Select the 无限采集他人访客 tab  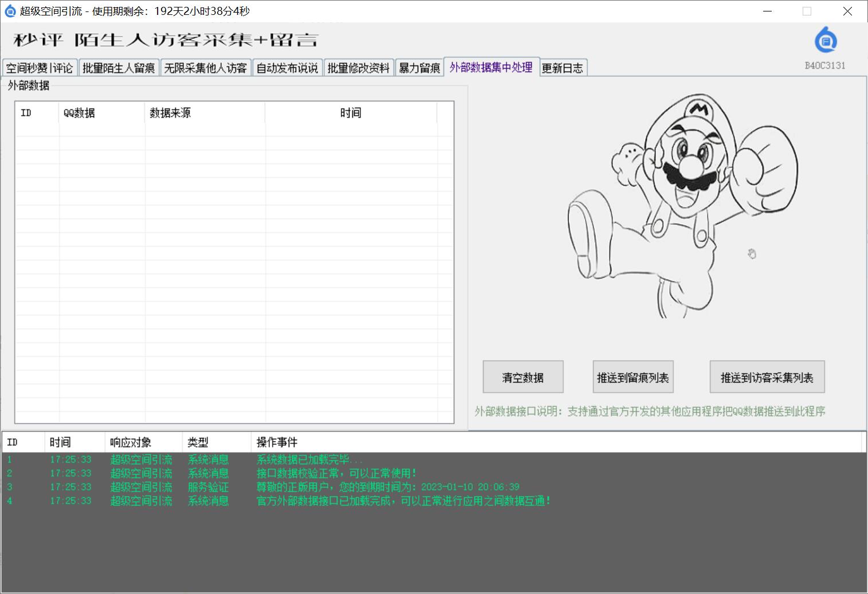click(x=205, y=68)
